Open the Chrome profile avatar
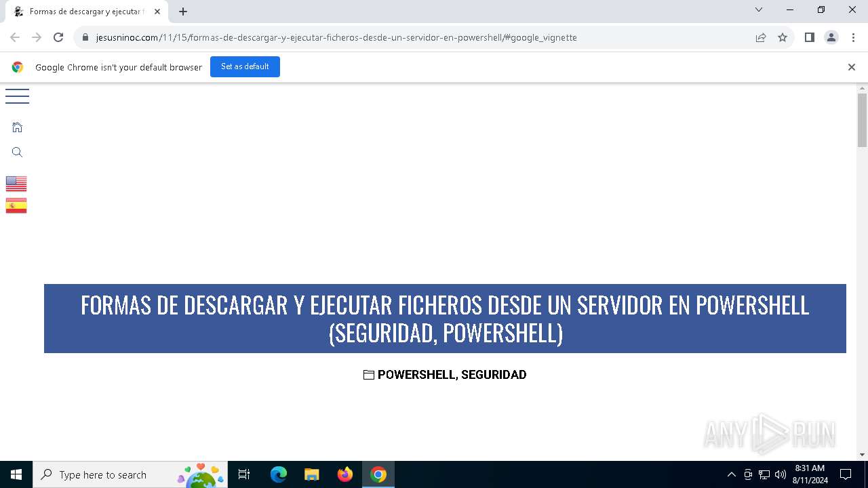Viewport: 868px width, 488px height. (831, 37)
